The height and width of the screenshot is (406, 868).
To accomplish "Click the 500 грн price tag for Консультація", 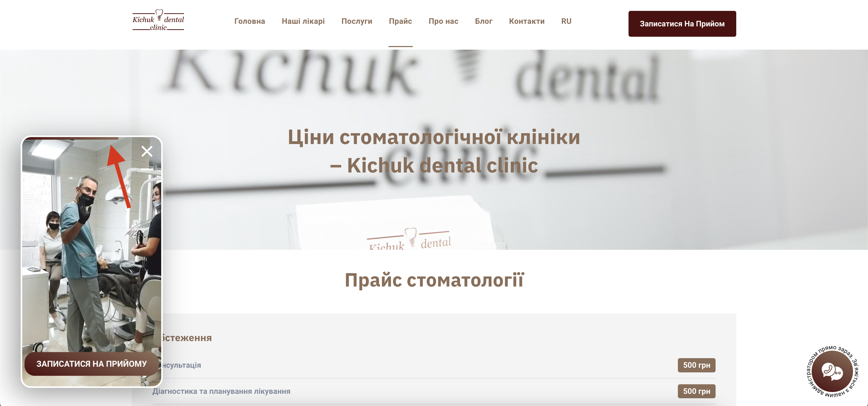I will coord(696,365).
